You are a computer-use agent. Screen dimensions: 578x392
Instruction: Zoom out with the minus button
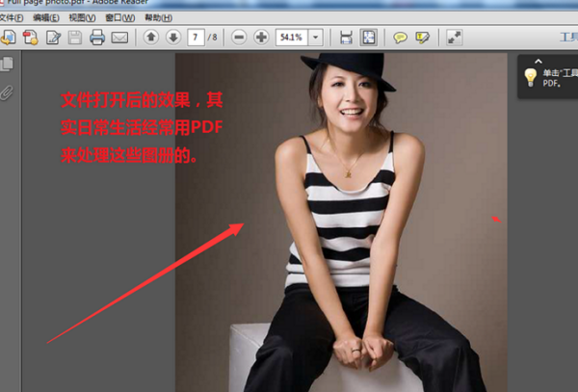[x=239, y=38]
